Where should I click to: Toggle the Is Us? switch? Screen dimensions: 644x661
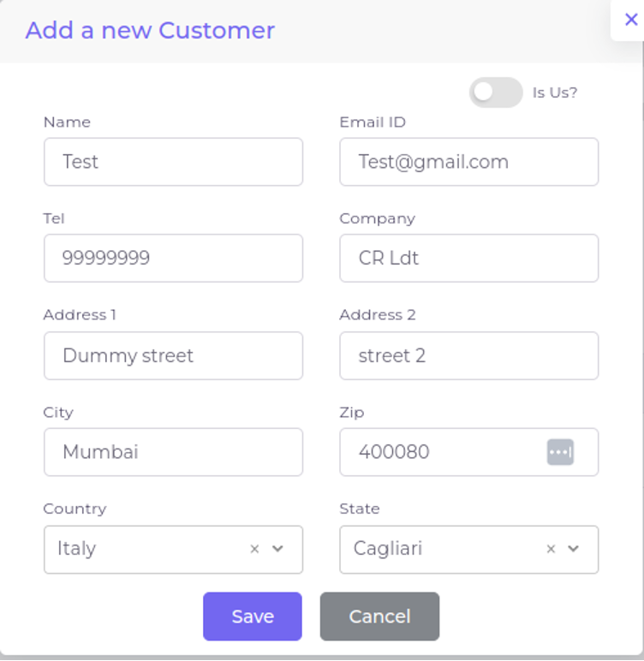[x=495, y=92]
